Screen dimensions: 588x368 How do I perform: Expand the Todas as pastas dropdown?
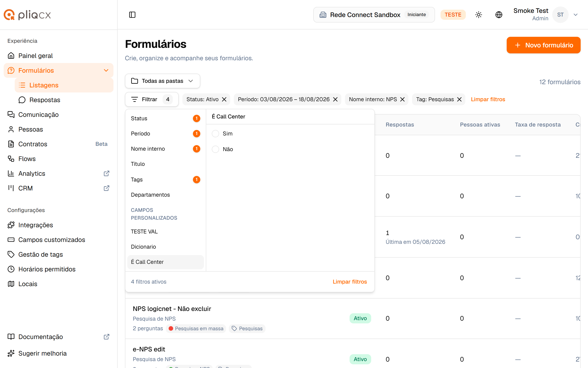pos(162,81)
